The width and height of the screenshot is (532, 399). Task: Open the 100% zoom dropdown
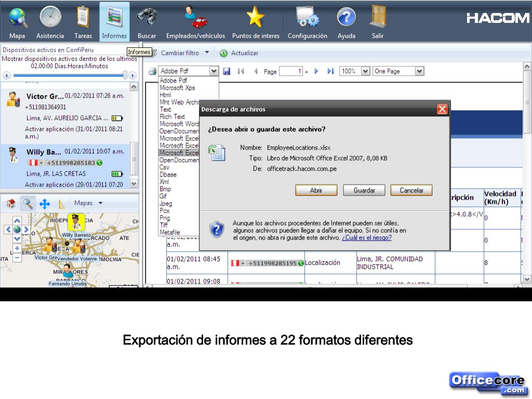pos(365,71)
